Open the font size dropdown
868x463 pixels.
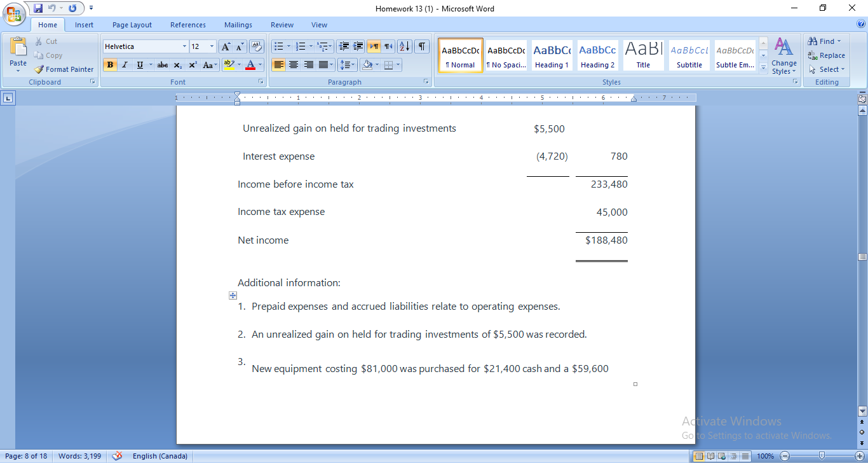[x=212, y=46]
